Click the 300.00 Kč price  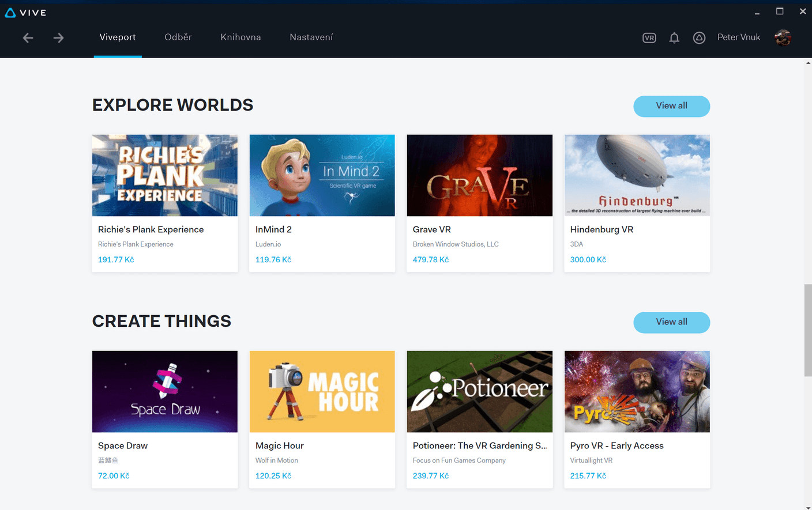[588, 260]
